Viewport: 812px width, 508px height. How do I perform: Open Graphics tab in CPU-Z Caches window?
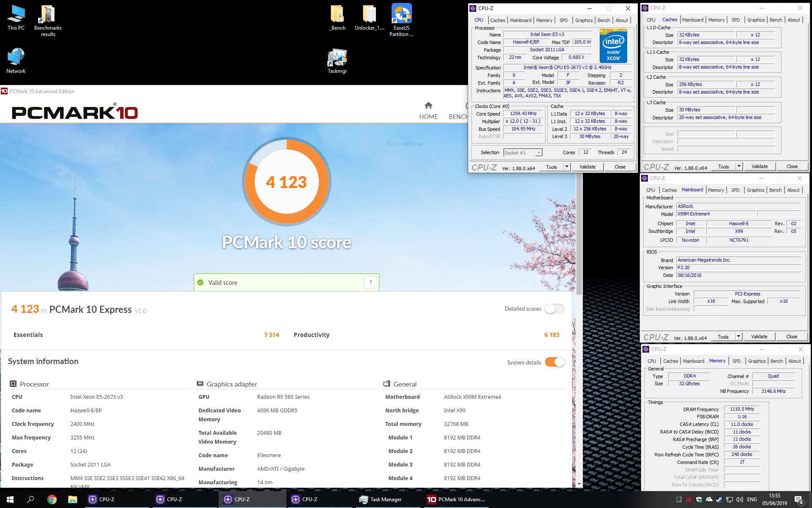(x=756, y=20)
